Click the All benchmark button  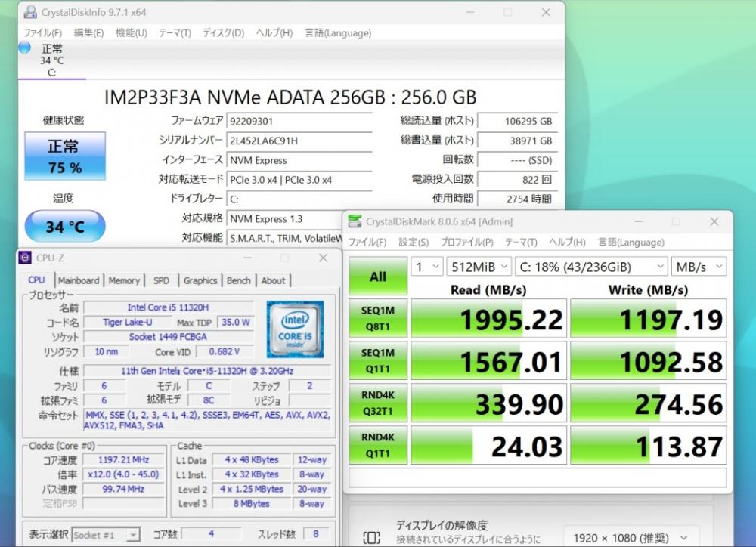coord(378,277)
